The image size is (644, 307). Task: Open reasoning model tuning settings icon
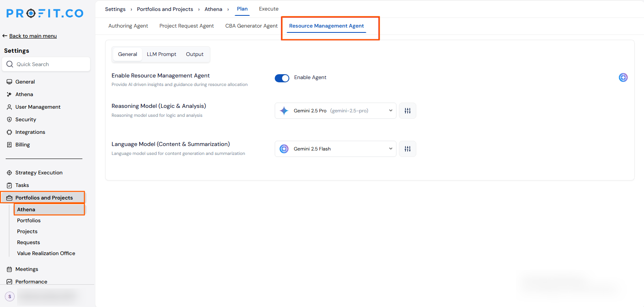pyautogui.click(x=407, y=111)
